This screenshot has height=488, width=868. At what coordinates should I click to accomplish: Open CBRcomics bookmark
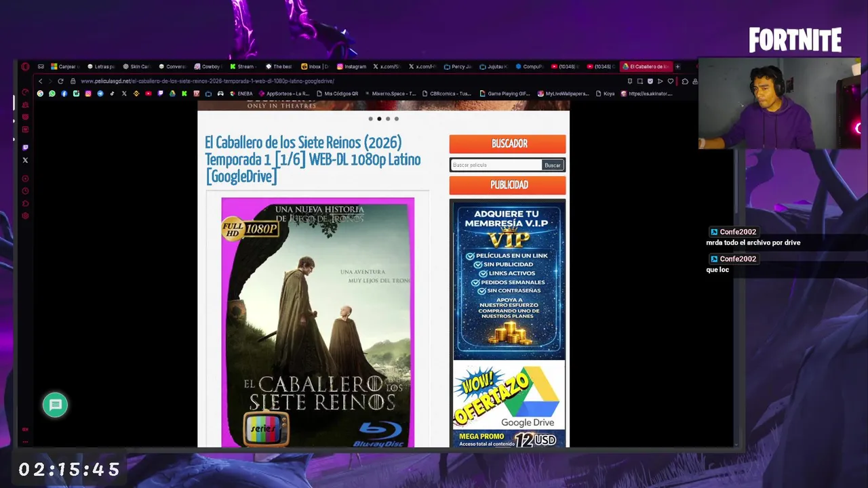[446, 94]
